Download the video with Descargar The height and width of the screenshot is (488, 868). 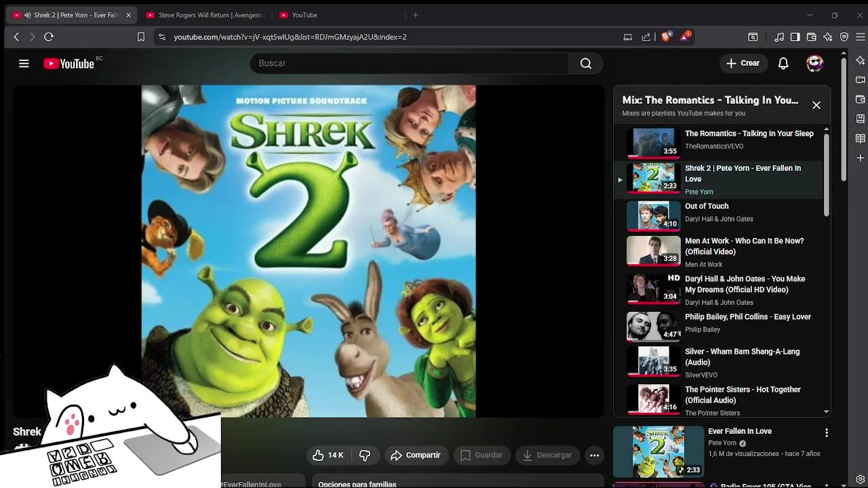point(547,455)
